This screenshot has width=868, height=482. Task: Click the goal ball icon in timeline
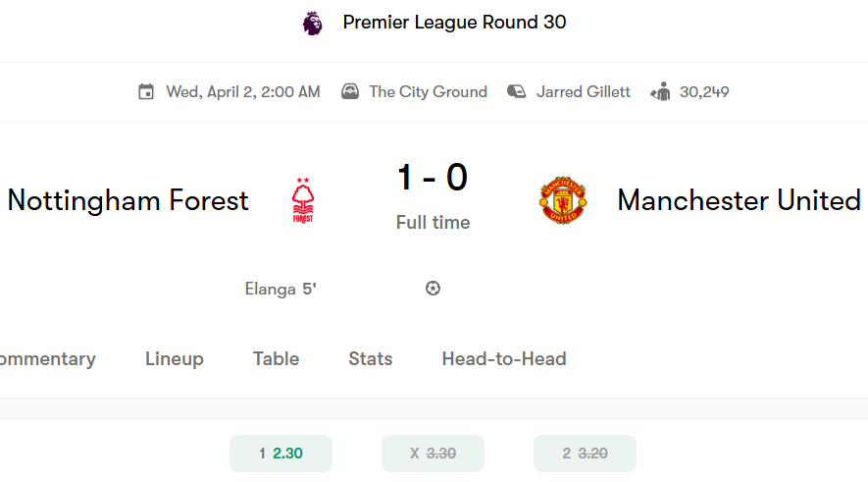pyautogui.click(x=433, y=288)
